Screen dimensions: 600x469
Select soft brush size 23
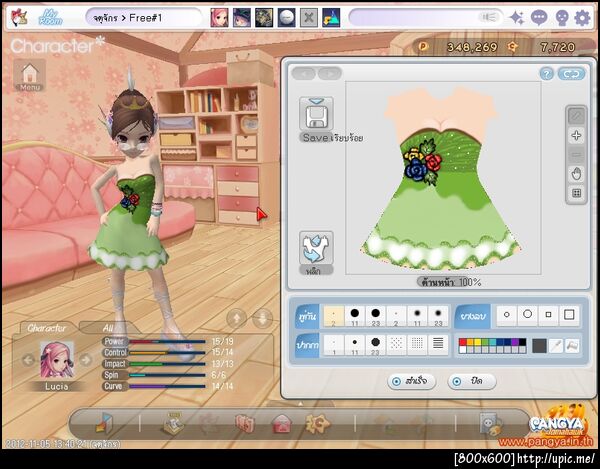[x=438, y=316]
